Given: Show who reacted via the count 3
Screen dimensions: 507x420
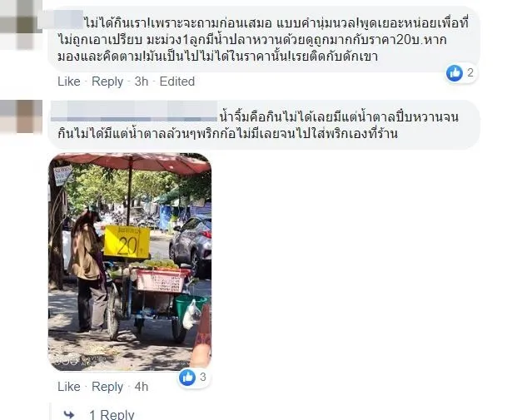Looking at the screenshot, I should point(203,377).
